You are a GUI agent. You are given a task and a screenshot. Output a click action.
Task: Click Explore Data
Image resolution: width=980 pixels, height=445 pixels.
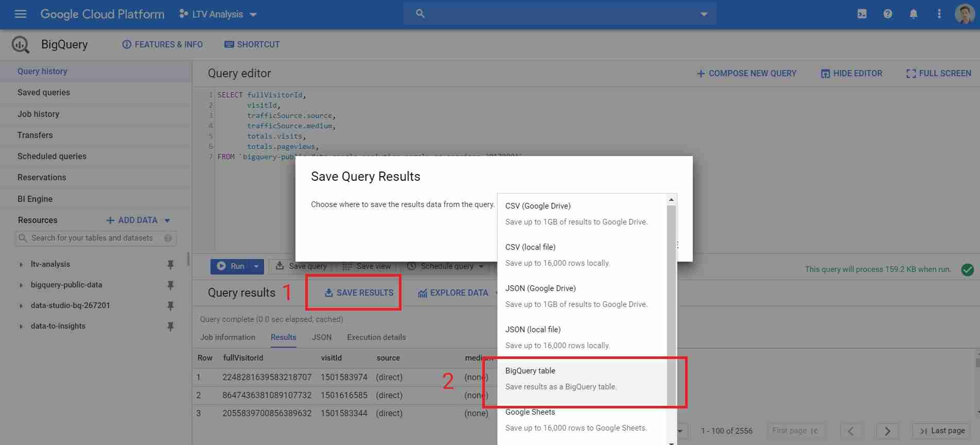(453, 293)
